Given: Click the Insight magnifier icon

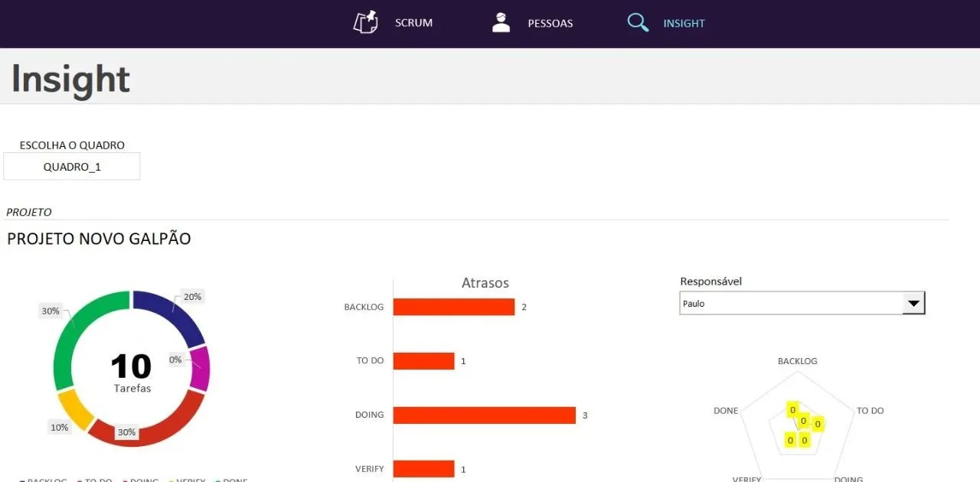Looking at the screenshot, I should (637, 23).
